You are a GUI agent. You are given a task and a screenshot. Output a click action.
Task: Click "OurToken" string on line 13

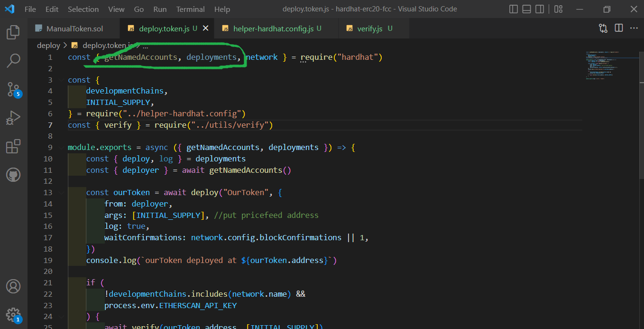pyautogui.click(x=246, y=192)
